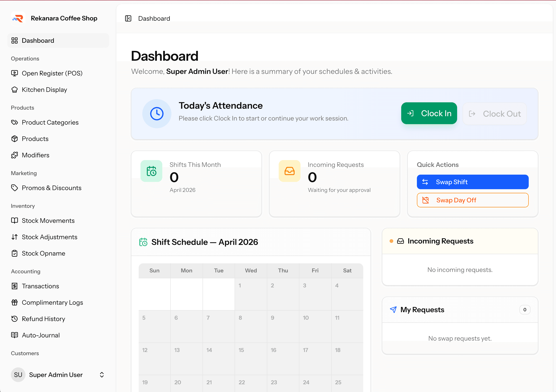Click the Stock Movements book icon

tap(15, 221)
